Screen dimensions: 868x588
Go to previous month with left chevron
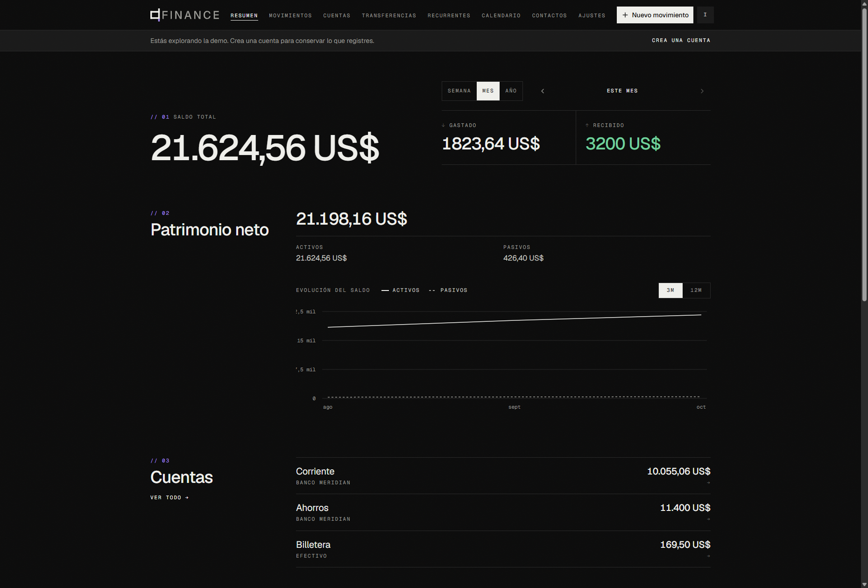tap(543, 91)
